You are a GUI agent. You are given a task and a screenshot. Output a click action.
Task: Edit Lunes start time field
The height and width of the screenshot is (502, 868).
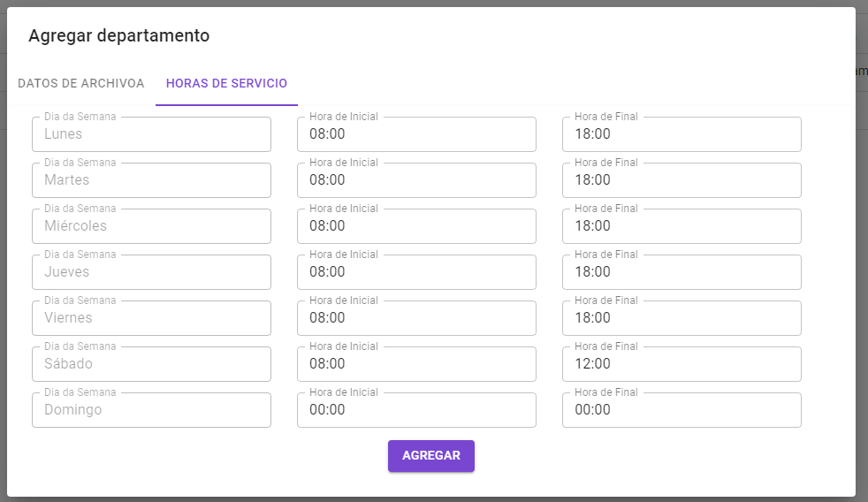click(416, 134)
